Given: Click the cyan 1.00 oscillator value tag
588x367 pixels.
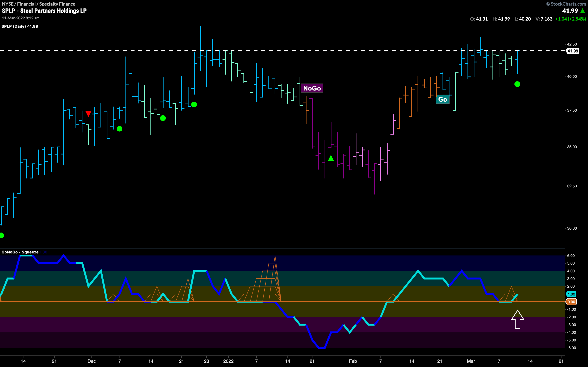Looking at the screenshot, I should click(x=571, y=294).
